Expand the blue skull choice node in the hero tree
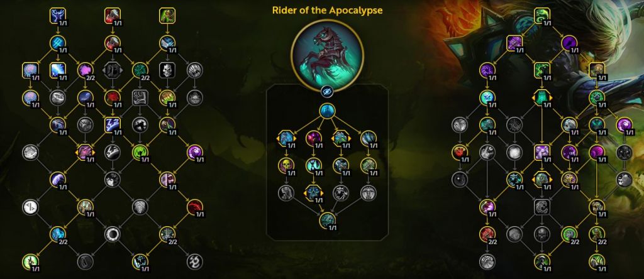Screen dimensions: 644x279 click(314, 193)
